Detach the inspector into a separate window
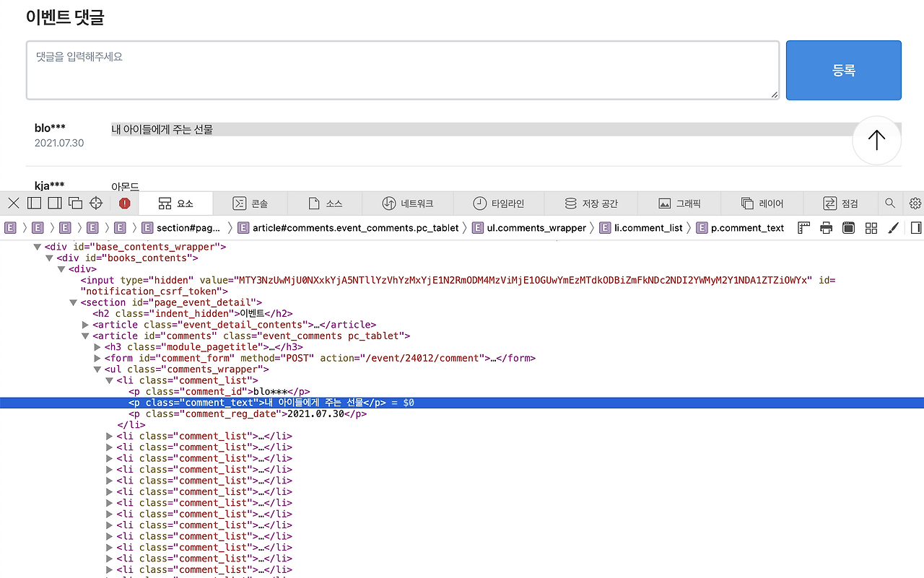Image resolution: width=924 pixels, height=578 pixels. click(75, 203)
